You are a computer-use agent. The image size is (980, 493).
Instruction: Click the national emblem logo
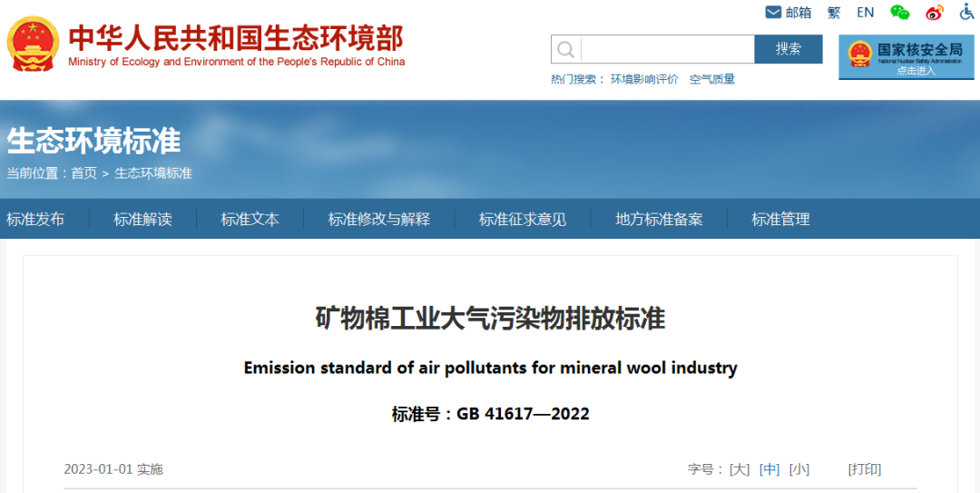tap(34, 44)
